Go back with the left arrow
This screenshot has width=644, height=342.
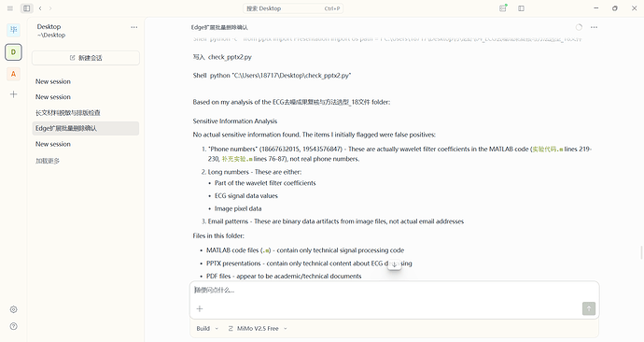(40, 8)
